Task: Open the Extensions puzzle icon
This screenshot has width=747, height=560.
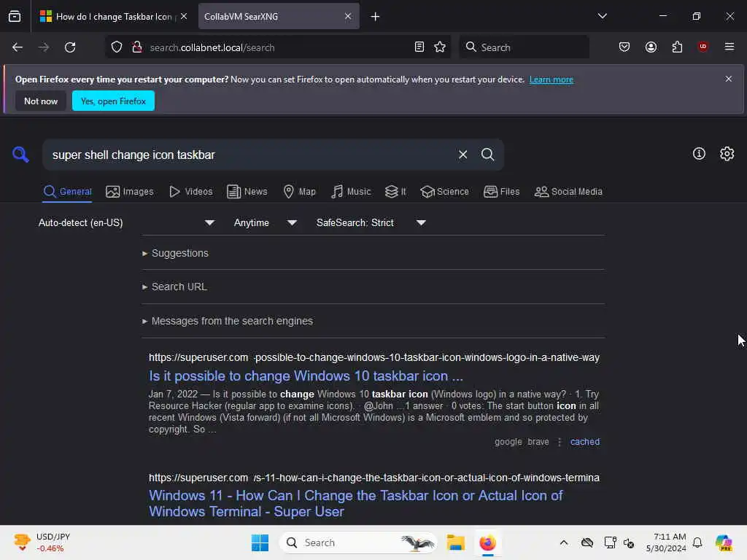Action: click(x=677, y=47)
